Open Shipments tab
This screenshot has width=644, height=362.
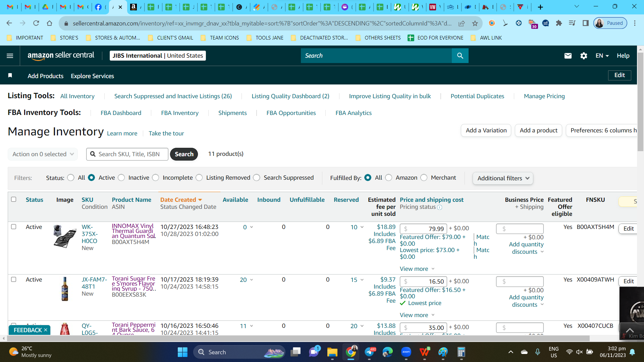(x=232, y=113)
